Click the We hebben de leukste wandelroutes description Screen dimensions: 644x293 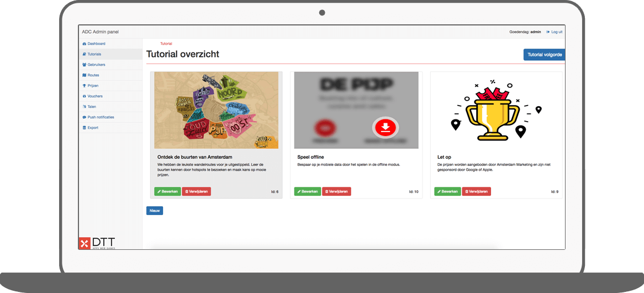pos(212,169)
